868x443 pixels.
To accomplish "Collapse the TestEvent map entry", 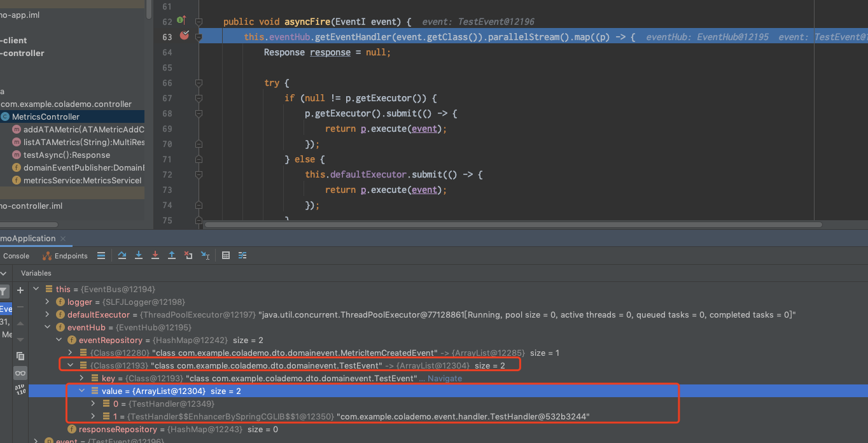I will coord(71,365).
